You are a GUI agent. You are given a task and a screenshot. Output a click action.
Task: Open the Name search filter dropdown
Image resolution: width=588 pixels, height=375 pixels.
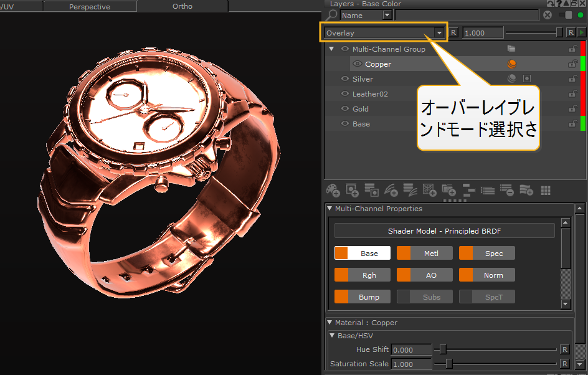pos(387,16)
